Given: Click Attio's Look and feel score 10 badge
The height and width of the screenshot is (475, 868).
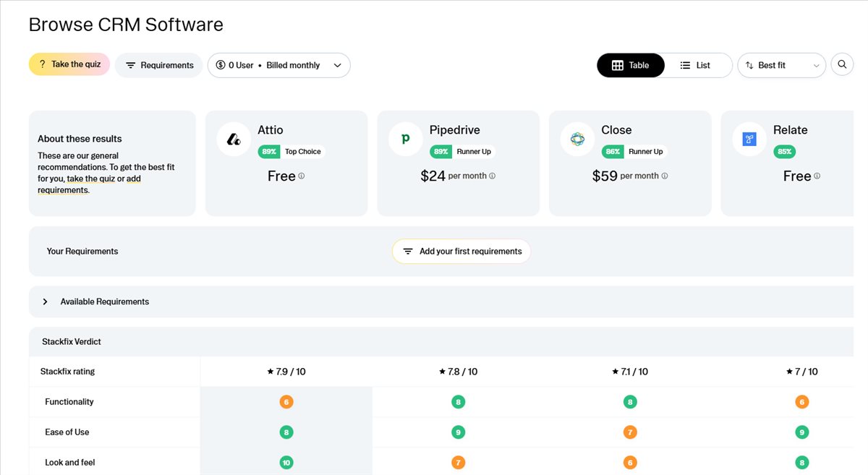Looking at the screenshot, I should coord(286,463).
